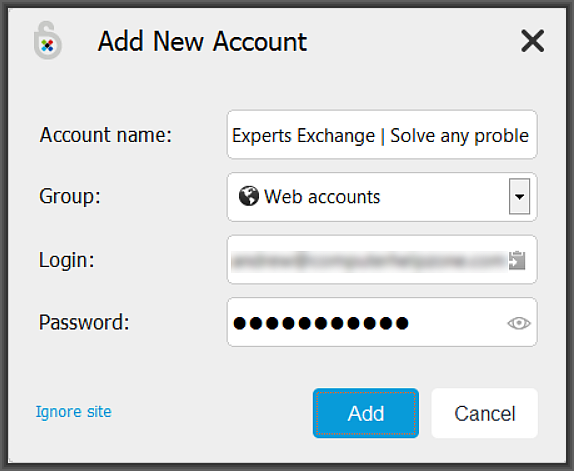Focus the Password field with dots

click(x=382, y=322)
